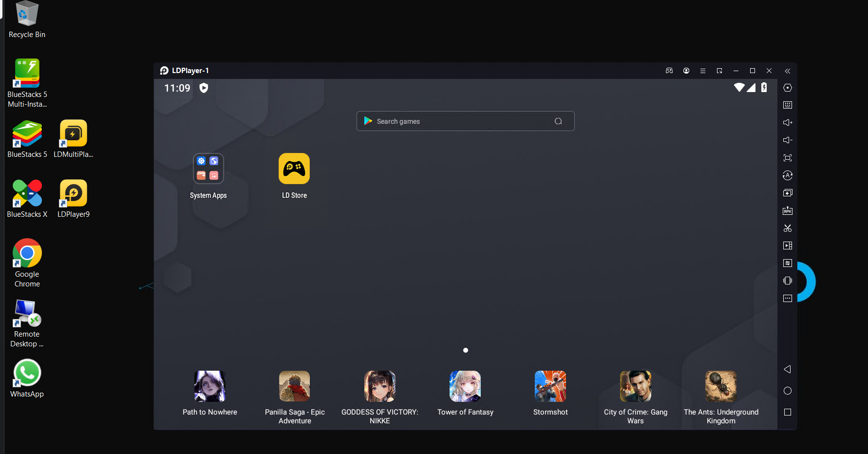Viewport: 868px width, 454px height.
Task: Click the home page indicator dot
Action: pyautogui.click(x=466, y=350)
